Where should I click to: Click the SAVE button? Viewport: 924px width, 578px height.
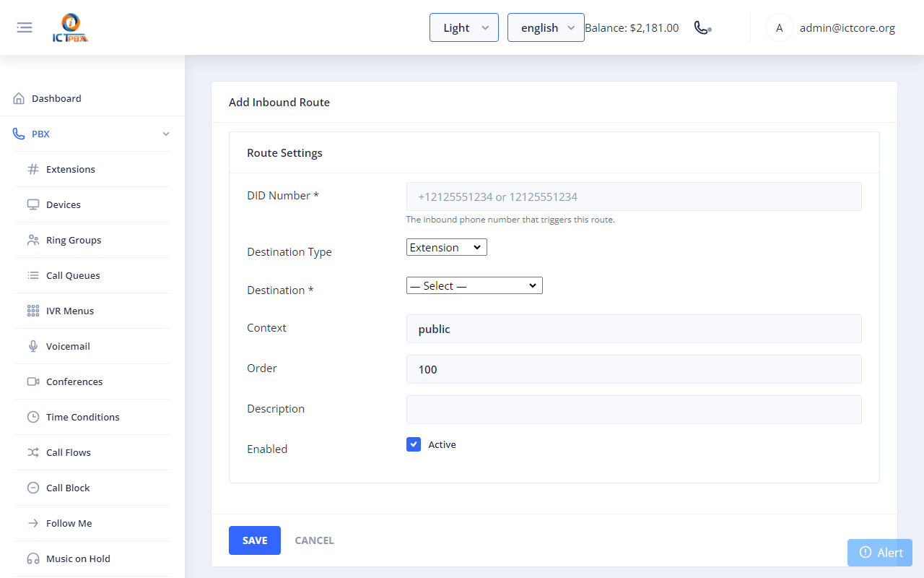pyautogui.click(x=255, y=540)
